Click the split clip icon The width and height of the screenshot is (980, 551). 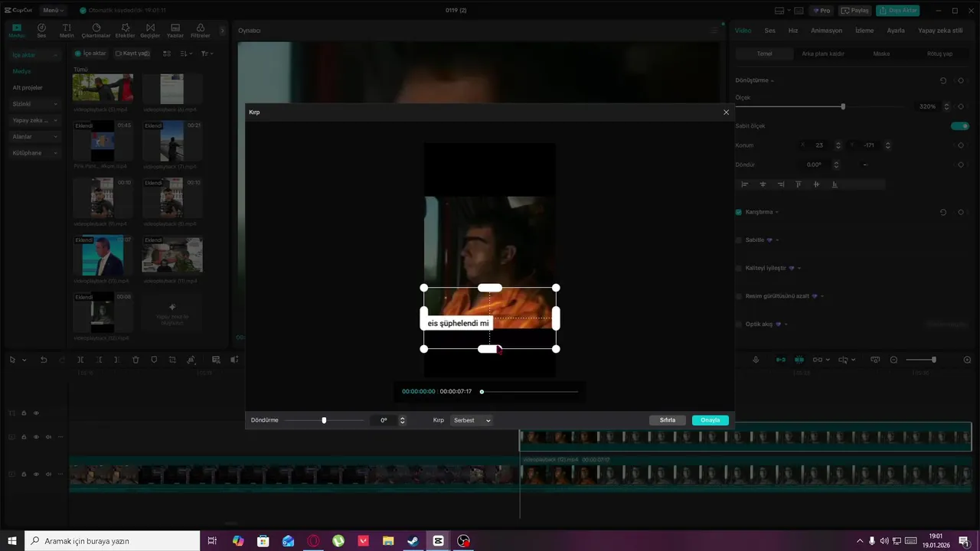80,360
